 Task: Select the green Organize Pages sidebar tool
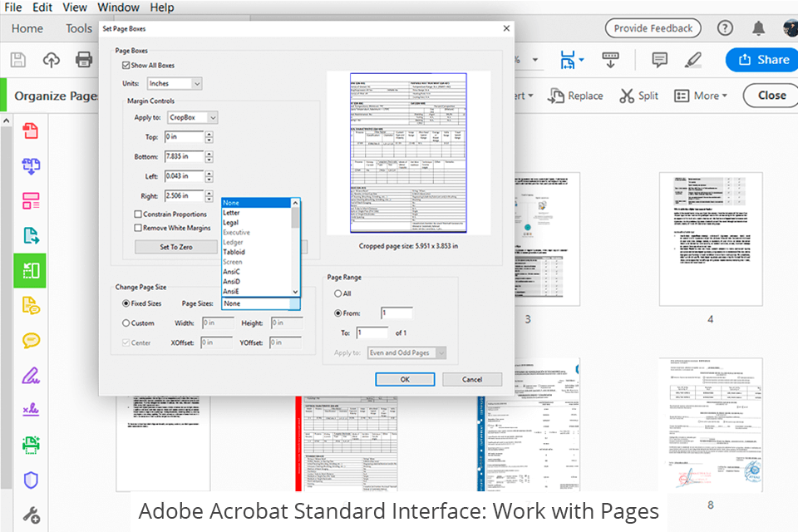30,270
